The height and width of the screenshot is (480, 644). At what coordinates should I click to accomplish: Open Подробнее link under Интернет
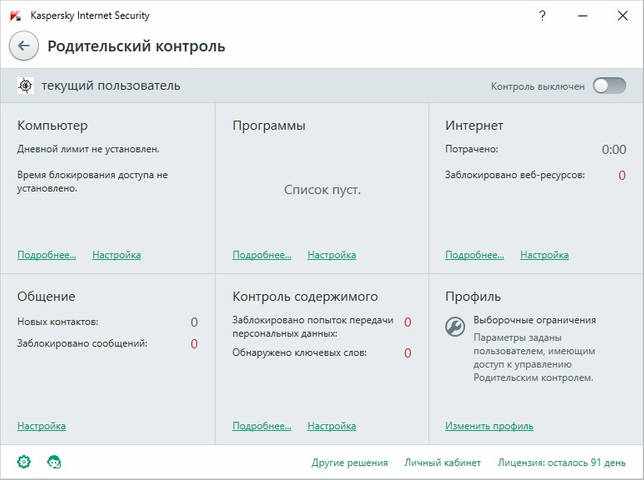pos(474,255)
